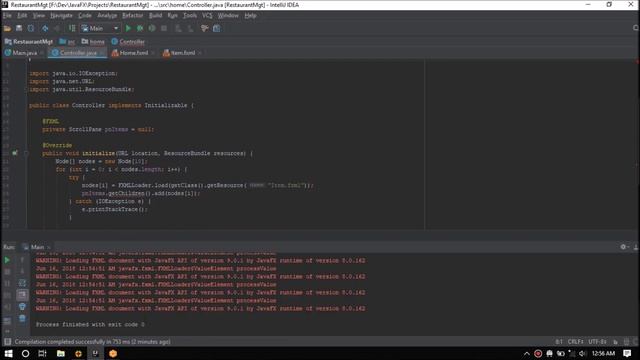Open the Edit menu
The width and height of the screenshot is (640, 360).
(x=22, y=16)
